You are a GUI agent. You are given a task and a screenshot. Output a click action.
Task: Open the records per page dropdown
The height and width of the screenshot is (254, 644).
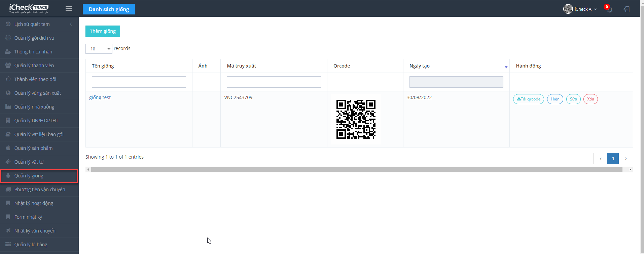pos(99,49)
